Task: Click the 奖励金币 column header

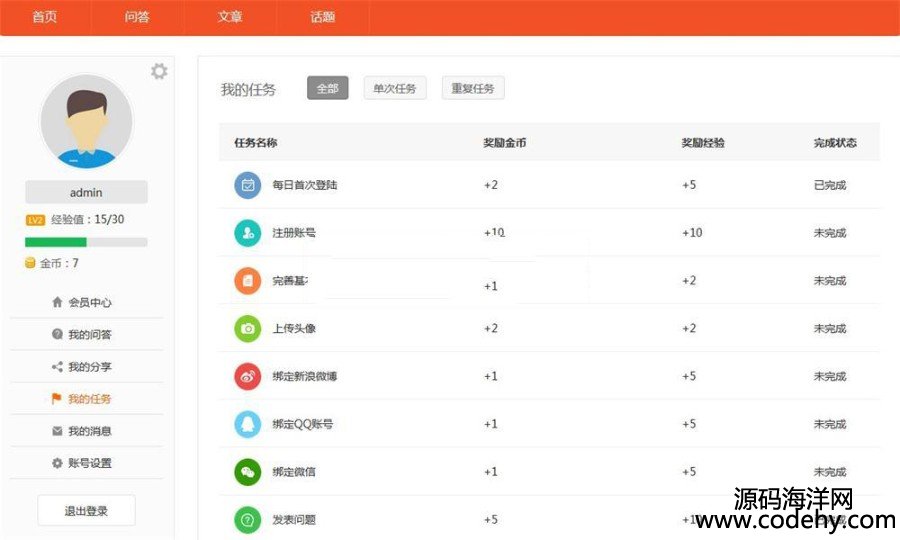Action: 505,142
